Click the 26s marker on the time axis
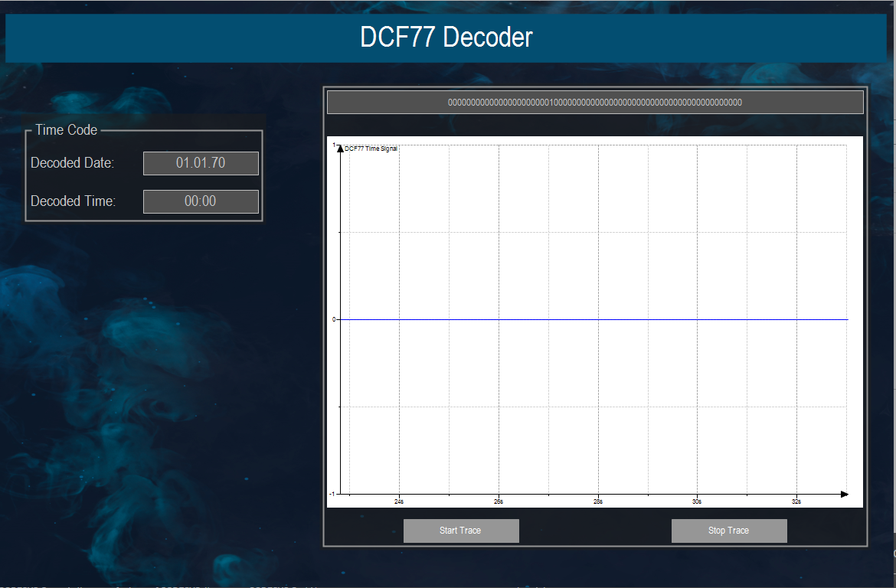896x588 pixels. (x=498, y=501)
